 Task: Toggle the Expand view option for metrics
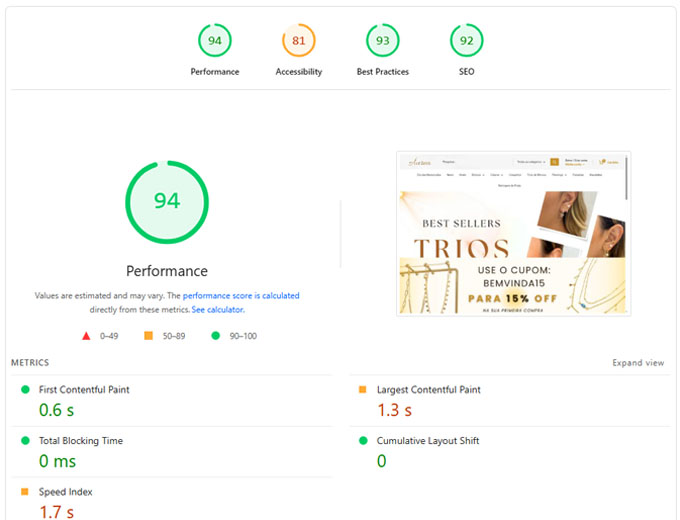pyautogui.click(x=638, y=363)
